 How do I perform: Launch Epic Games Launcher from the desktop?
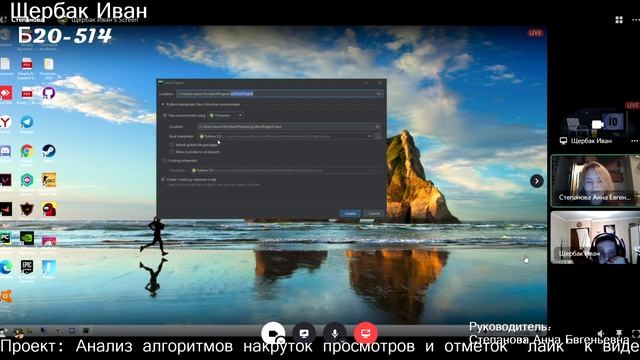point(27,267)
